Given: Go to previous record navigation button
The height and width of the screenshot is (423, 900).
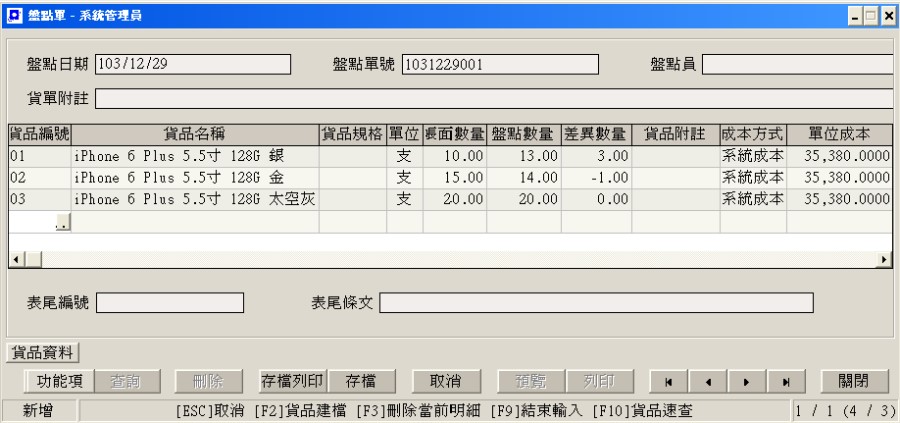Looking at the screenshot, I should 708,382.
